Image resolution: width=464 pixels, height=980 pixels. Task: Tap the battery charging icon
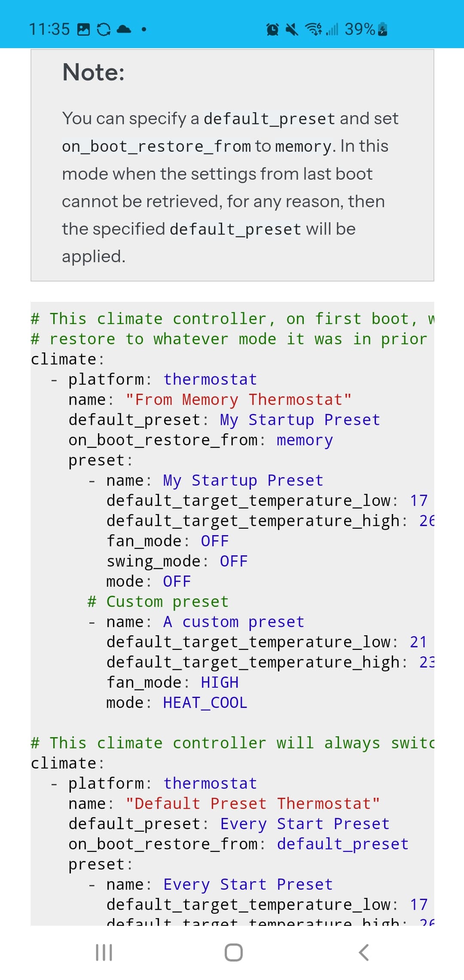[x=383, y=30]
